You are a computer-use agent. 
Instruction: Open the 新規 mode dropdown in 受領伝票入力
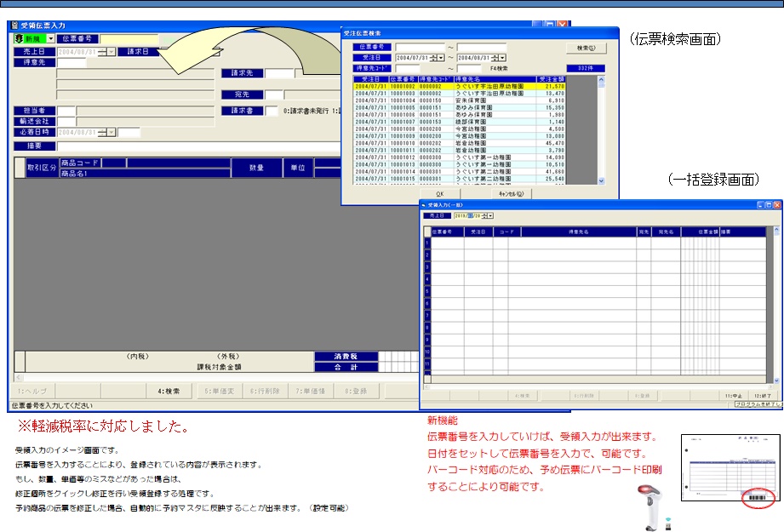click(x=51, y=38)
